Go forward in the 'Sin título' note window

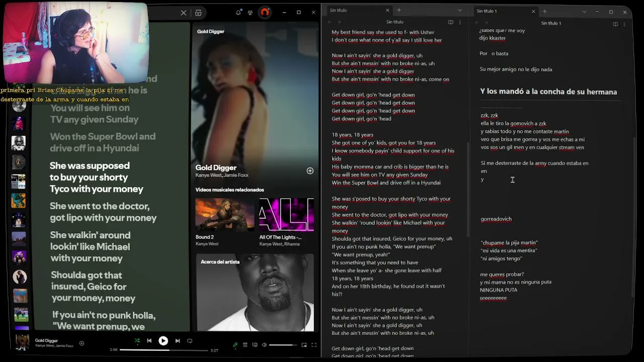[339, 22]
